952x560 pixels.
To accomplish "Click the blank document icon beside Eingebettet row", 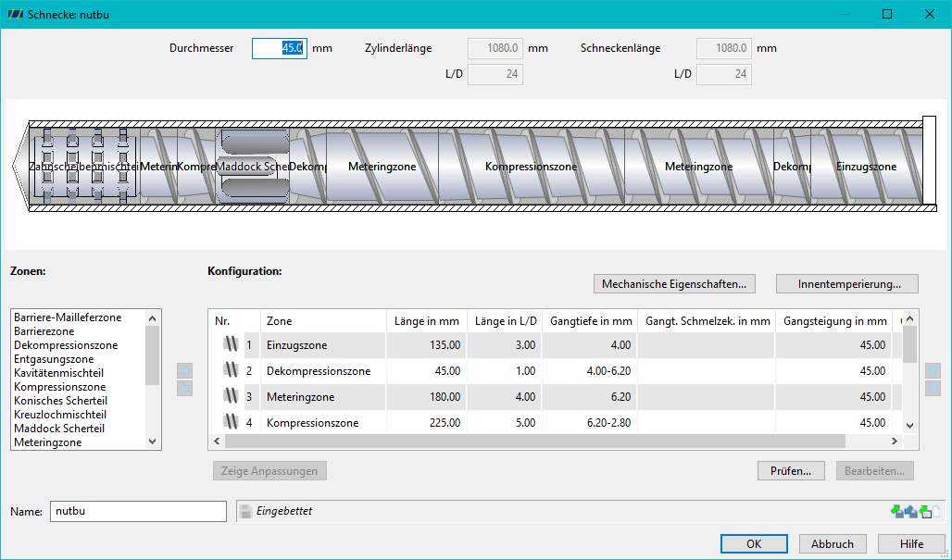I will coord(938,512).
